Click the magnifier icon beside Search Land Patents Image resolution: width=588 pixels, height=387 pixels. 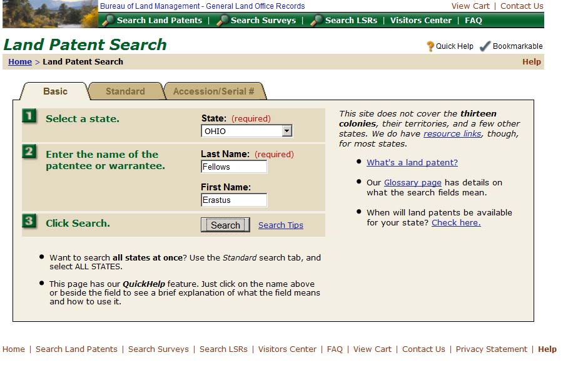tap(108, 21)
